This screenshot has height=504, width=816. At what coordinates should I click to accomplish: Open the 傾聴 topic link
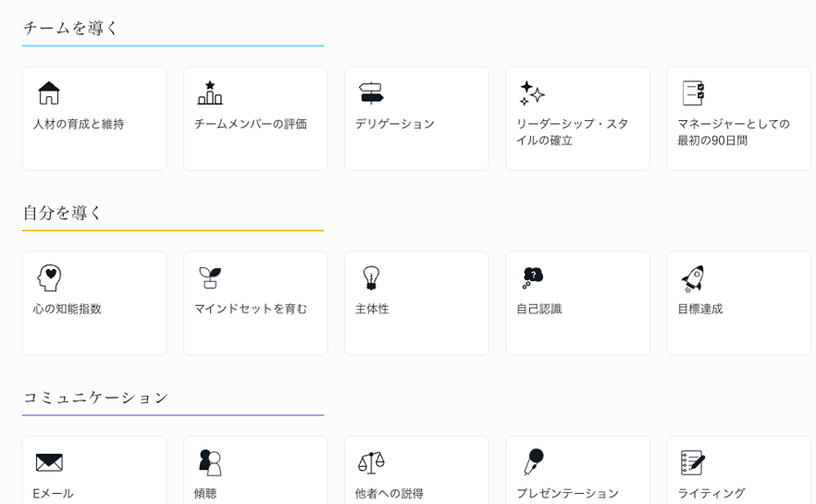[x=205, y=493]
